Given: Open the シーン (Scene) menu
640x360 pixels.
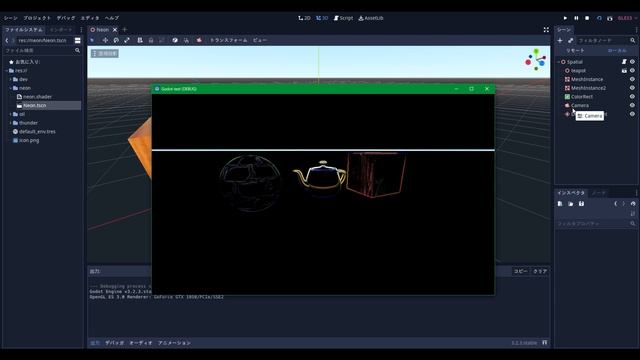Looking at the screenshot, I should (11, 18).
